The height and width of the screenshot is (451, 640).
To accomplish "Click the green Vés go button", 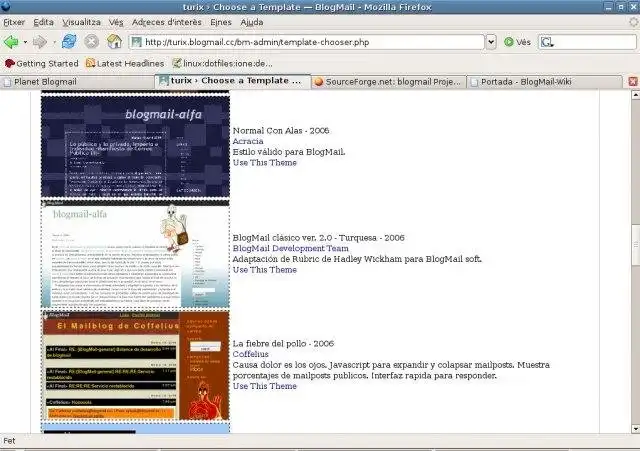I will click(517, 42).
